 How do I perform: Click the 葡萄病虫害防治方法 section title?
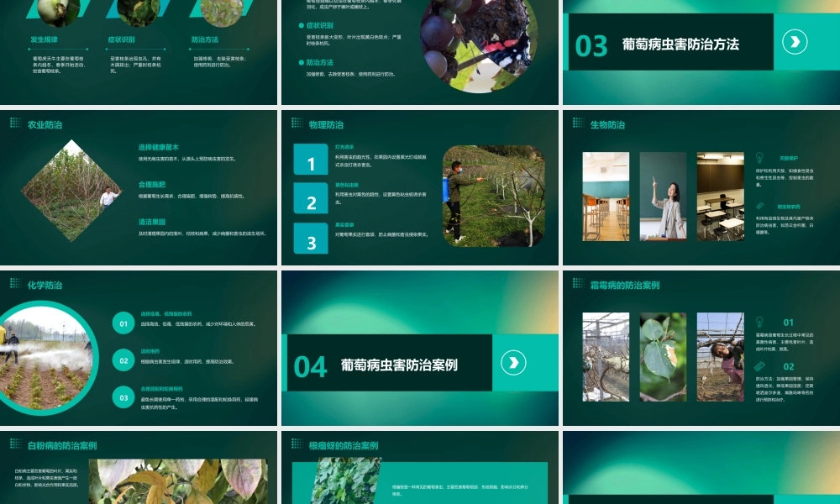tap(680, 44)
